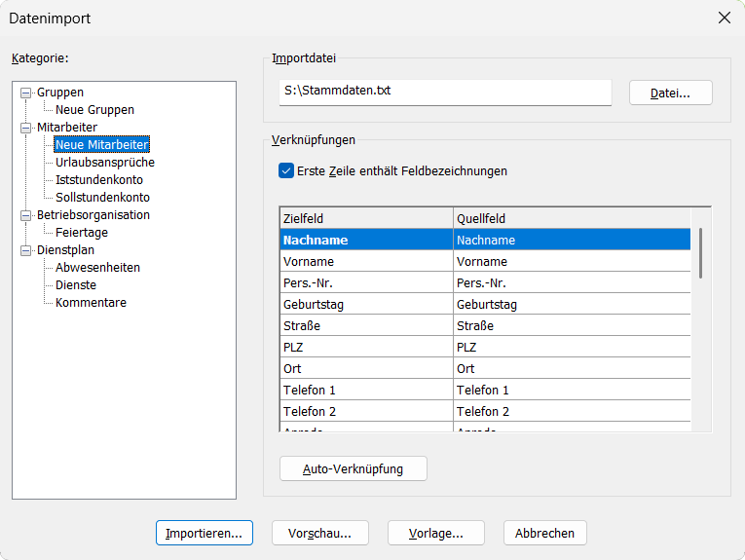Image resolution: width=745 pixels, height=560 pixels.
Task: Click the Gruppen tree label
Action: 60,93
